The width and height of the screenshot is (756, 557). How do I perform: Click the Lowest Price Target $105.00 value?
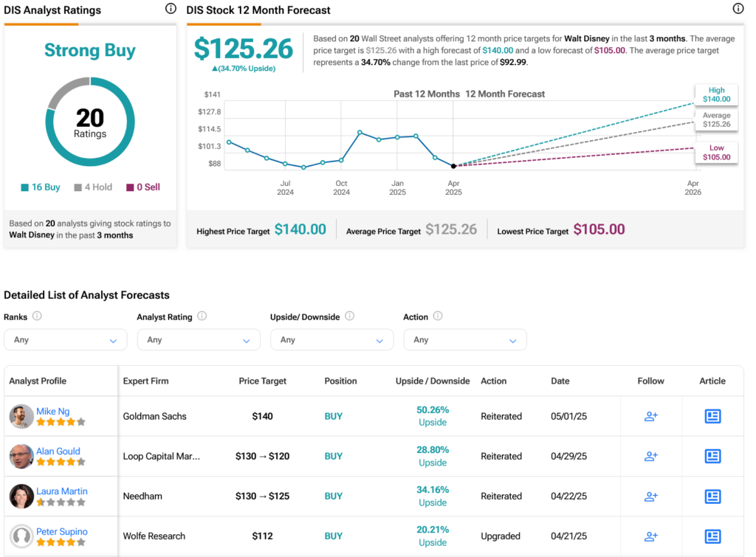[x=599, y=229]
